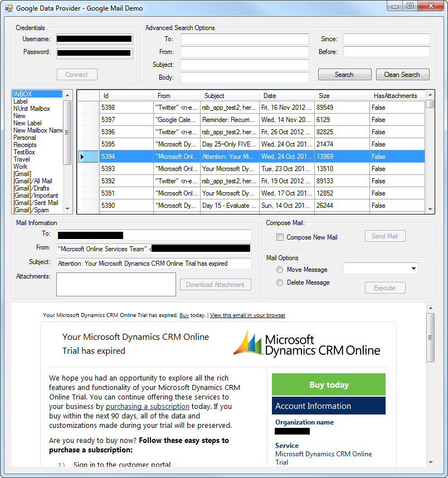Click email preview scroll down arrow
This screenshot has height=478, width=448.
click(430, 462)
